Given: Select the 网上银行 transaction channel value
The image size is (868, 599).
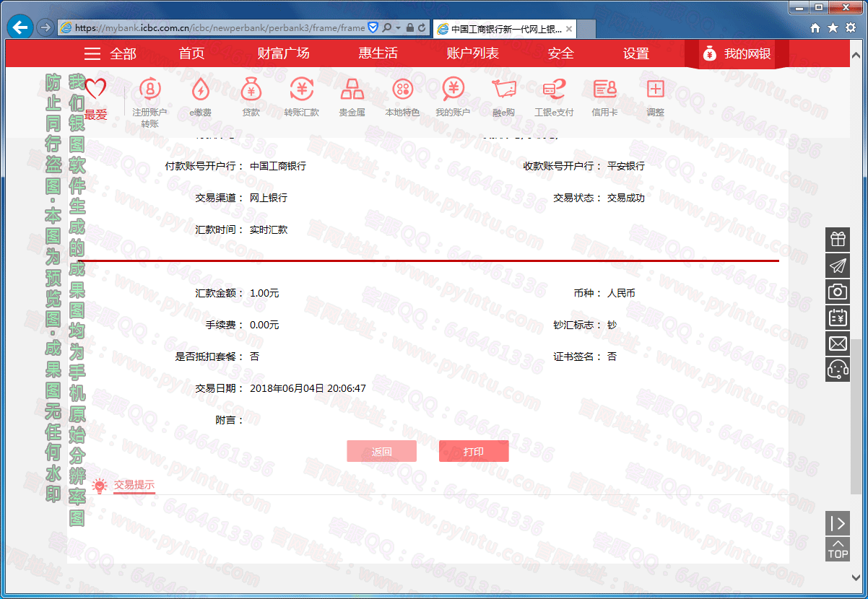Looking at the screenshot, I should (x=269, y=198).
